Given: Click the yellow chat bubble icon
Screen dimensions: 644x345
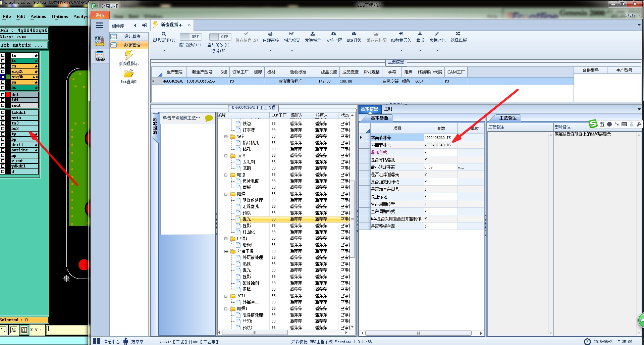Looking at the screenshot, I should [209, 118].
